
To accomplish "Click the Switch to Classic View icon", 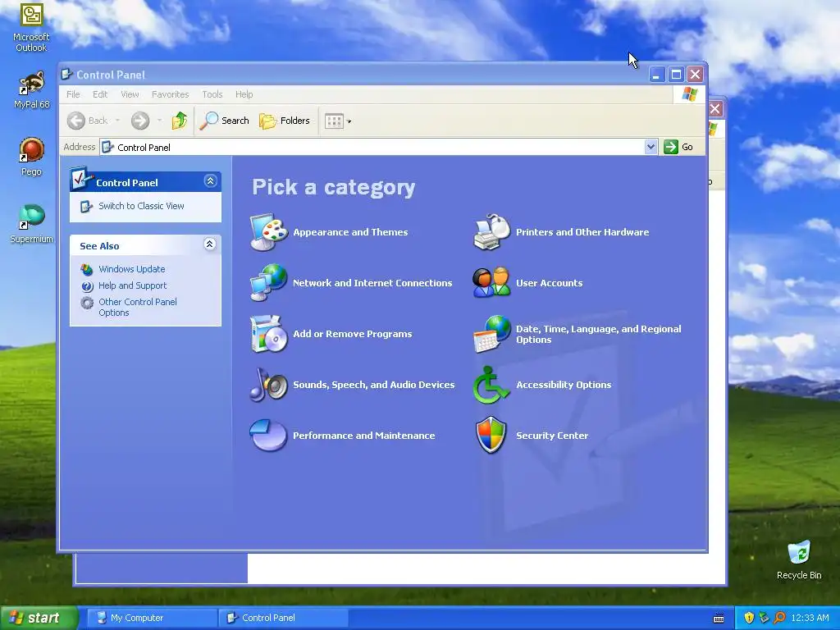I will [x=86, y=206].
